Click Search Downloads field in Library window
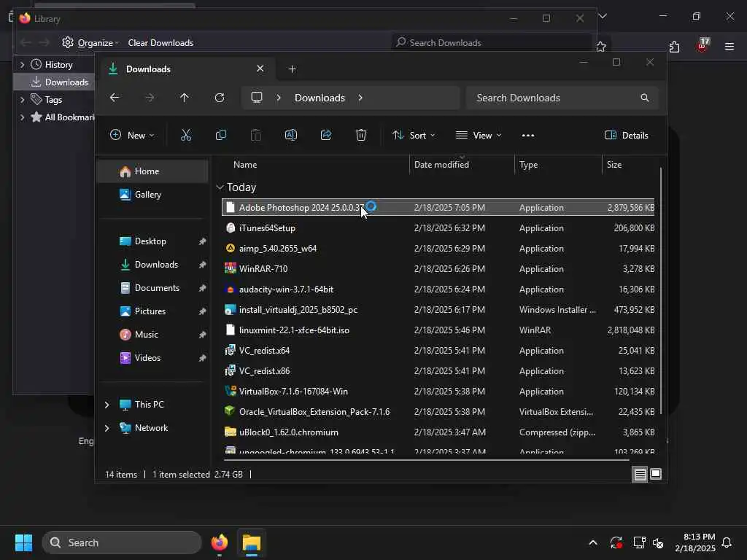The image size is (747, 560). [492, 43]
